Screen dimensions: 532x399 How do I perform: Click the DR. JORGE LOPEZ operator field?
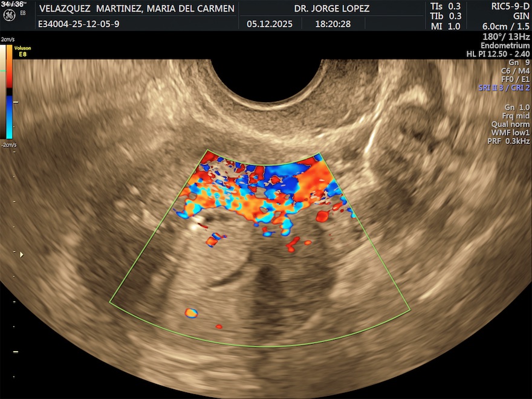tap(331, 9)
